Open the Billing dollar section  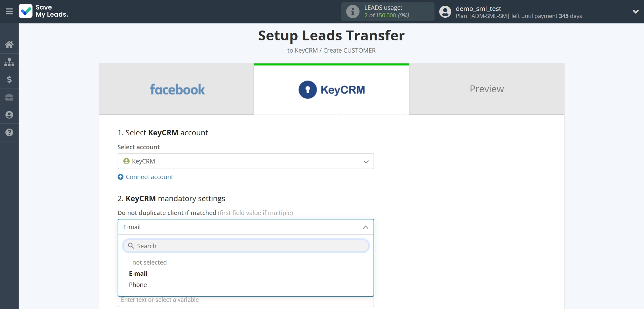(9, 80)
